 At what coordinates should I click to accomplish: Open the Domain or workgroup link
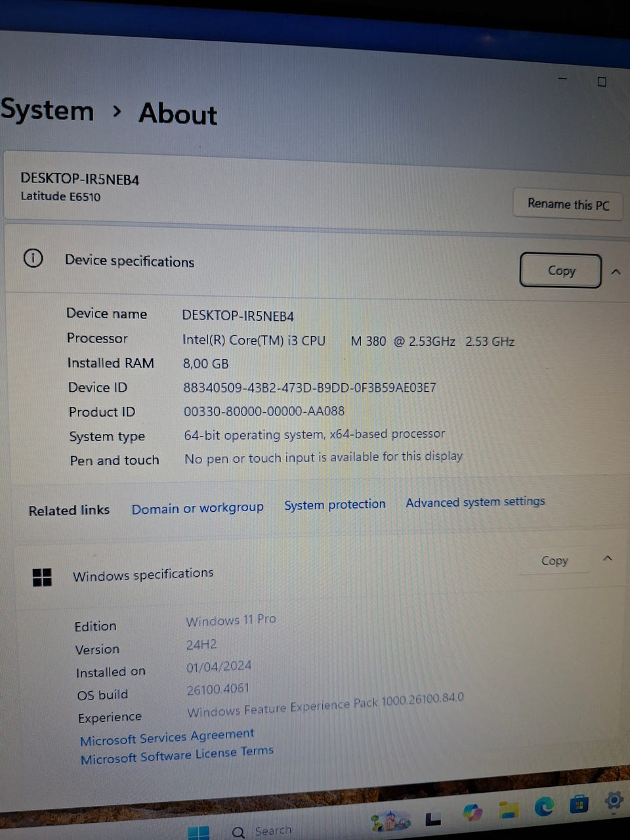[198, 508]
